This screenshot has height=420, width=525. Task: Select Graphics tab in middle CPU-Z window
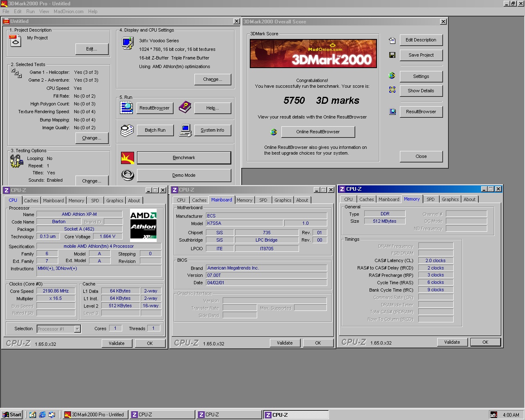point(283,200)
